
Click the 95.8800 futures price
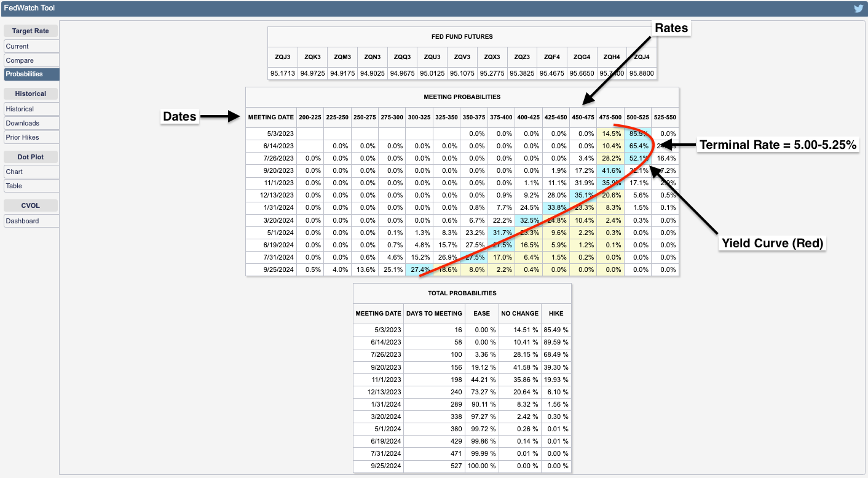click(x=642, y=73)
